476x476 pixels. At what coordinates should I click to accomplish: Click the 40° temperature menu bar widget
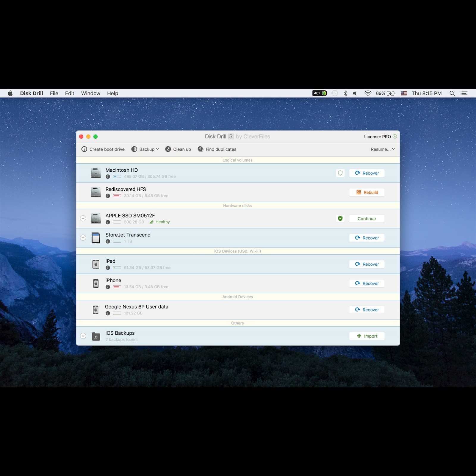(320, 93)
